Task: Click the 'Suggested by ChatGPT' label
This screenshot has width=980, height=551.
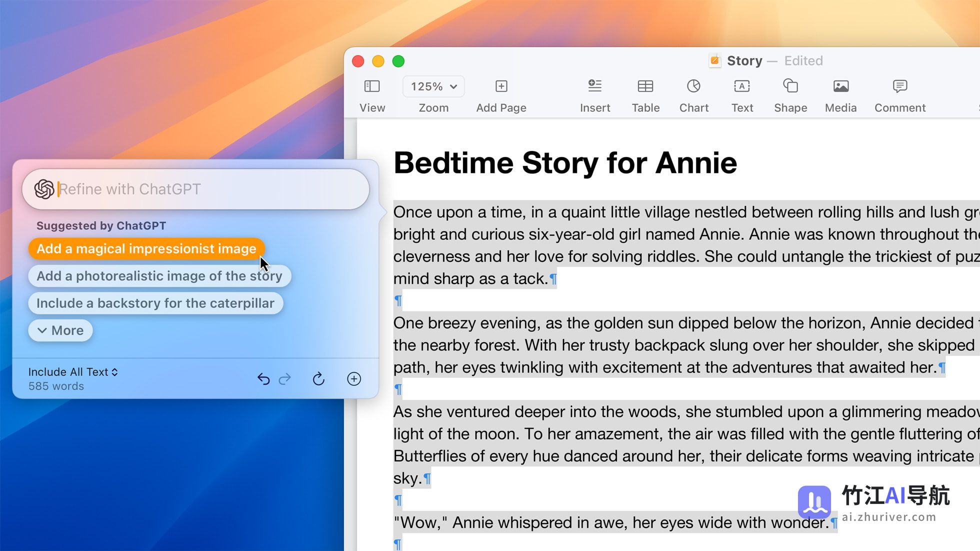Action: (x=101, y=225)
